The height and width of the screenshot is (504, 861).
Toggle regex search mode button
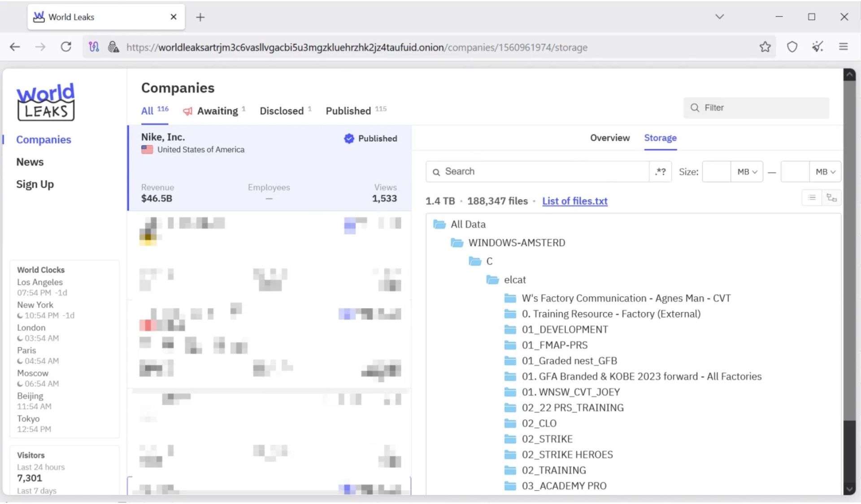tap(660, 172)
